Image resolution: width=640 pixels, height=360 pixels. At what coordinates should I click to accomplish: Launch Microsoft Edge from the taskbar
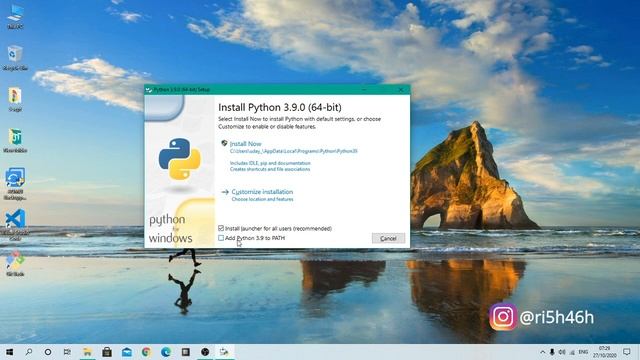[166, 352]
